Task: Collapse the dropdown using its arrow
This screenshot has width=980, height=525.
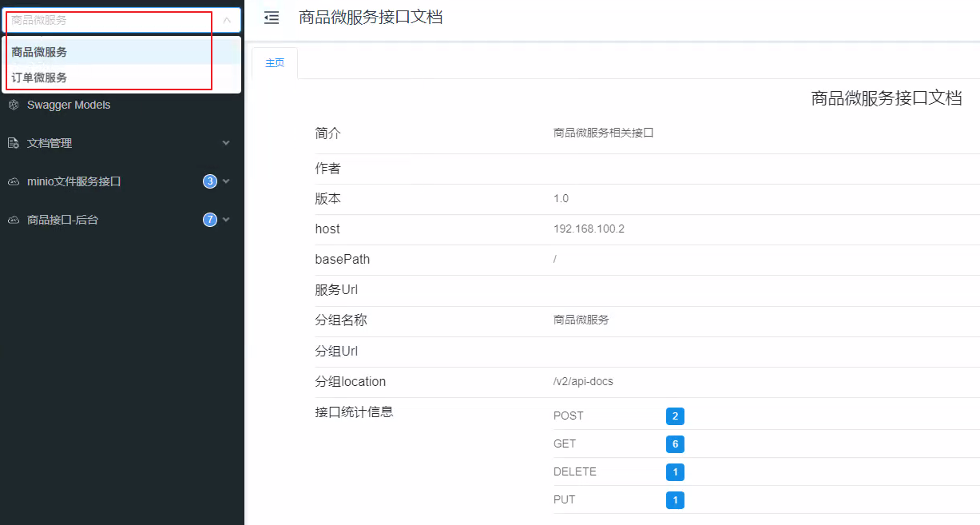Action: point(227,20)
